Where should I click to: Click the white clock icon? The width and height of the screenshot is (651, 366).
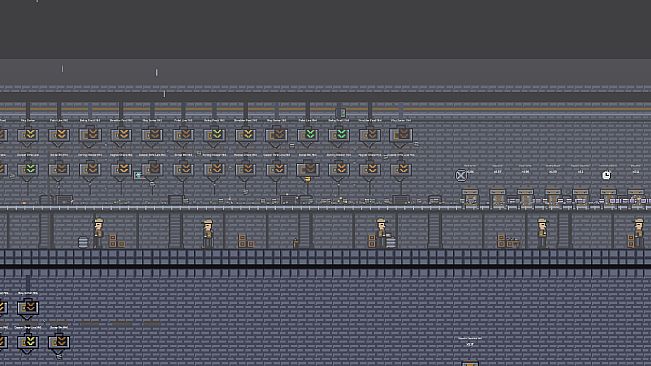point(607,176)
